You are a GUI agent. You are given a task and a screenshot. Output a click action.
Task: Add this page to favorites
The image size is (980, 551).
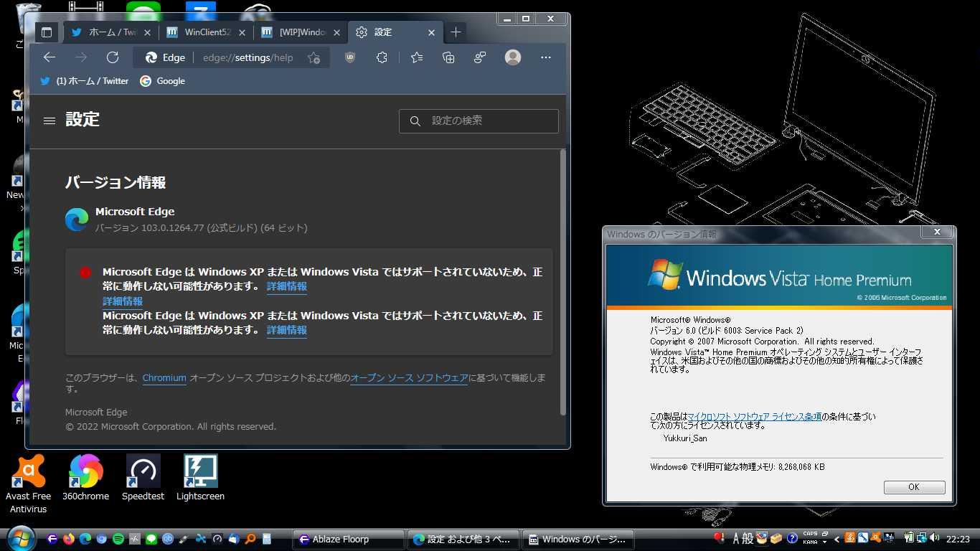314,57
